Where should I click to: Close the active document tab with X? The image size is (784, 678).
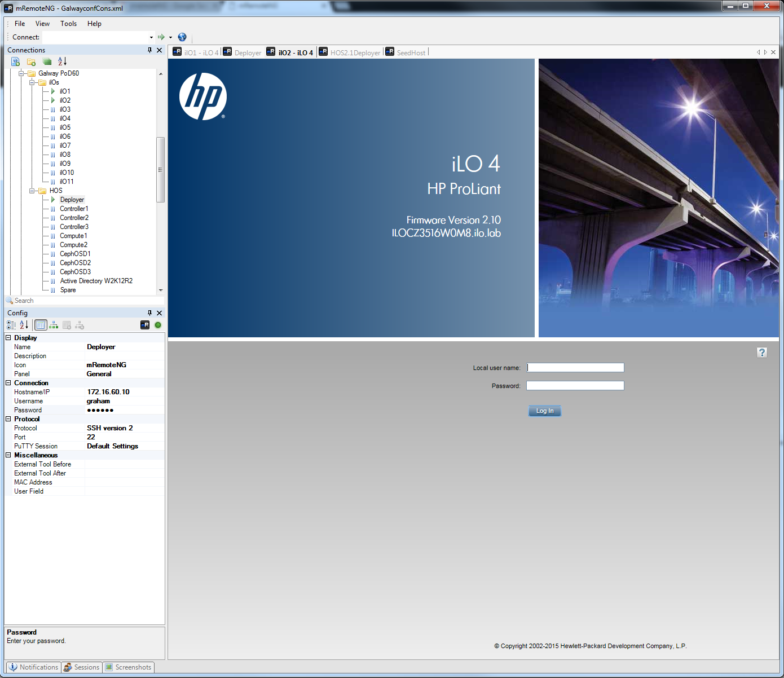coord(773,52)
